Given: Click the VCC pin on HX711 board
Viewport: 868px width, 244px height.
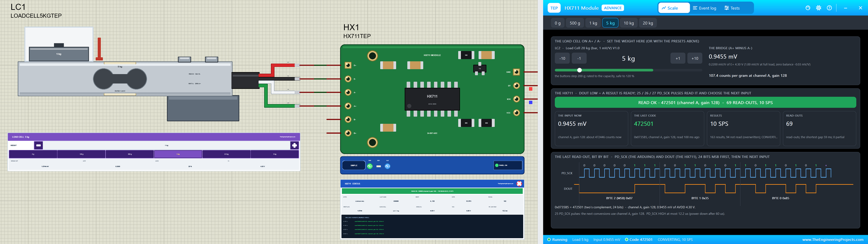Looking at the screenshot, I should point(516,112).
